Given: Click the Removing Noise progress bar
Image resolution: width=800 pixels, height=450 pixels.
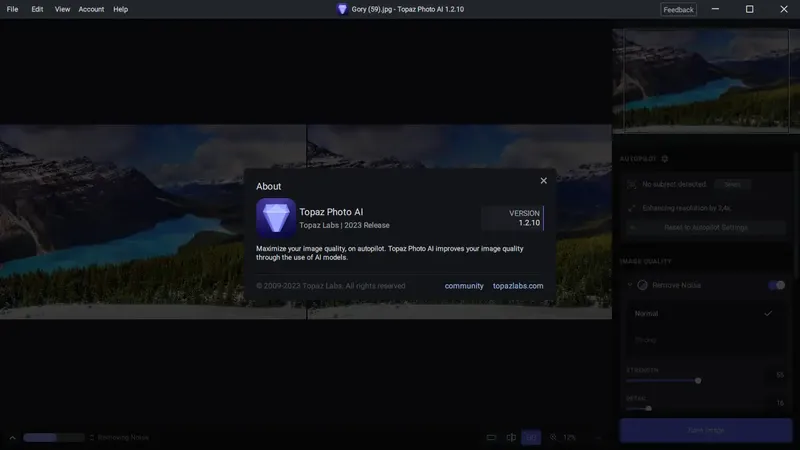Looking at the screenshot, I should pos(54,438).
